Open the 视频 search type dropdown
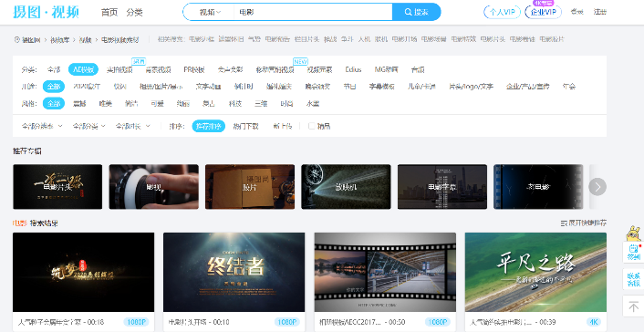The height and width of the screenshot is (332, 644). (210, 13)
